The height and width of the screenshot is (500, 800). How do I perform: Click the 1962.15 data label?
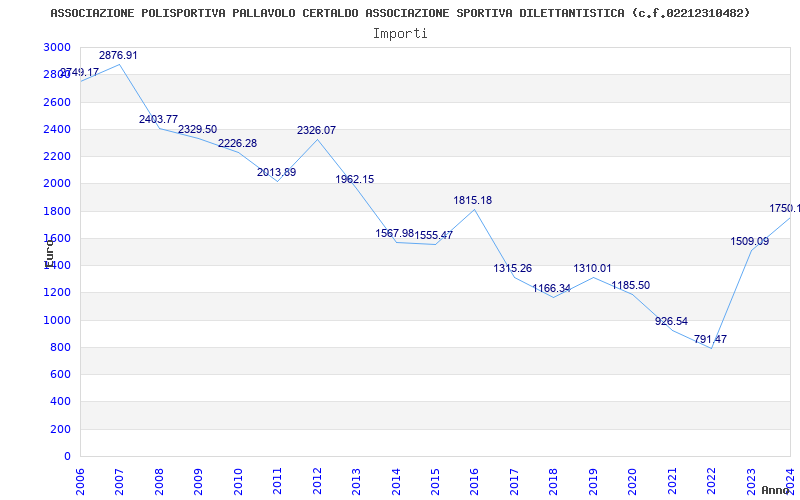(355, 179)
